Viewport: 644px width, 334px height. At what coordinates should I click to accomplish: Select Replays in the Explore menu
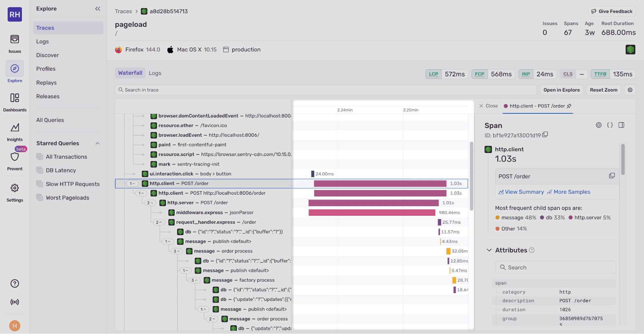(x=46, y=83)
